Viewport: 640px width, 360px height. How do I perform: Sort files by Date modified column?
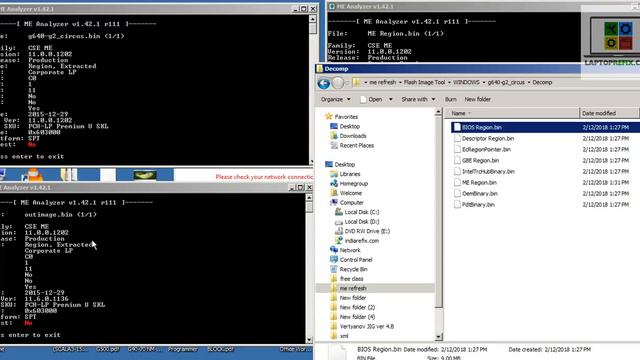[610, 113]
